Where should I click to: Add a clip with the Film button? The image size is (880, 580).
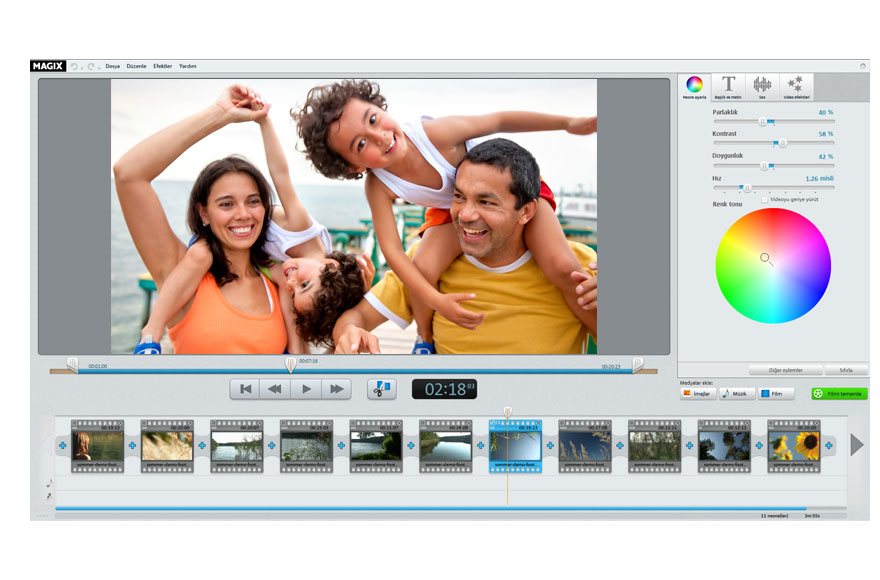[x=776, y=394]
